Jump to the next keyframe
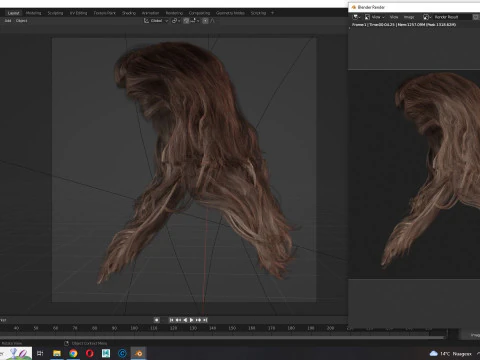This screenshot has height=360, width=480. click(199, 320)
